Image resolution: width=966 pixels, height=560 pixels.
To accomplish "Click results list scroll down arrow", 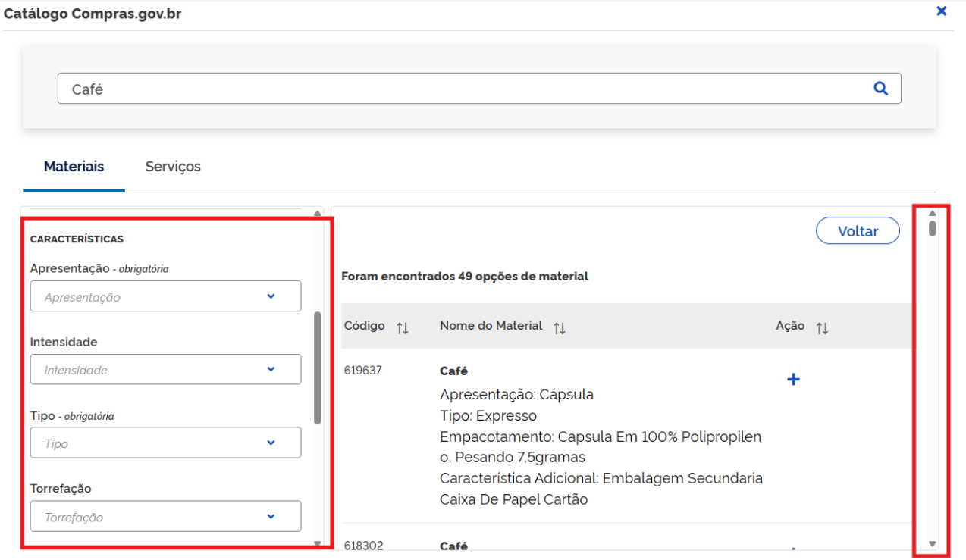I will 933,543.
